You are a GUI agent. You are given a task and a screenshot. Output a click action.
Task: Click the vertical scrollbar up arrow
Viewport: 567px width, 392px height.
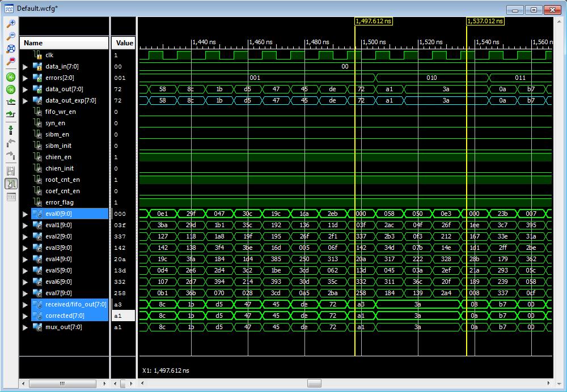[x=560, y=21]
